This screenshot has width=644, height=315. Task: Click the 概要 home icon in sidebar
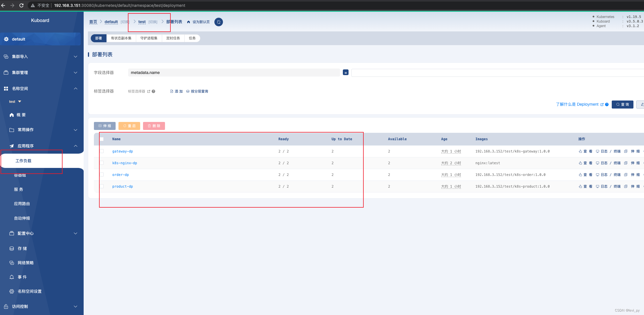pos(12,115)
